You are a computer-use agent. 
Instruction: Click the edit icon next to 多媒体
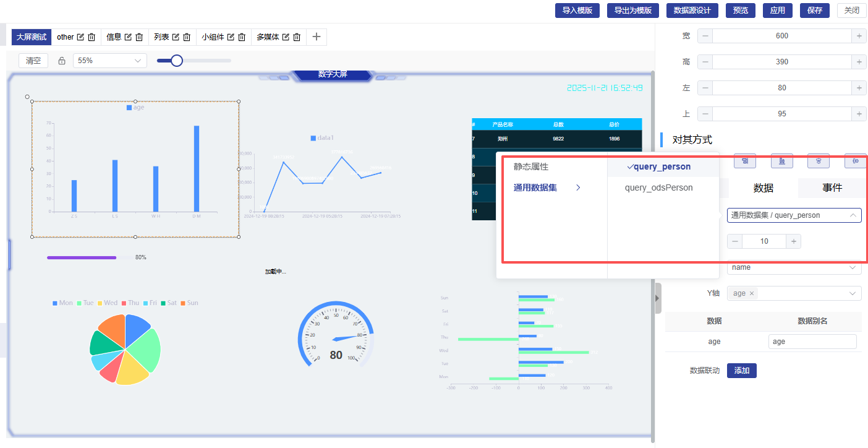286,37
